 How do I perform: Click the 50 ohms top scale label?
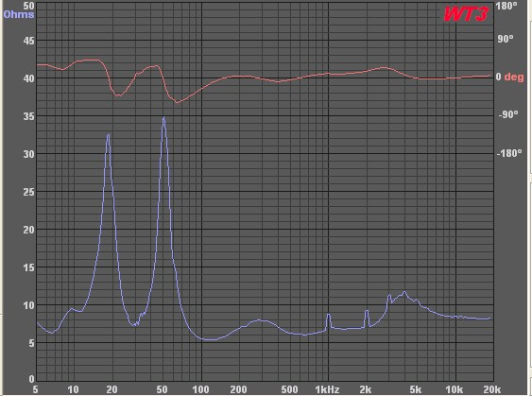(28, 6)
